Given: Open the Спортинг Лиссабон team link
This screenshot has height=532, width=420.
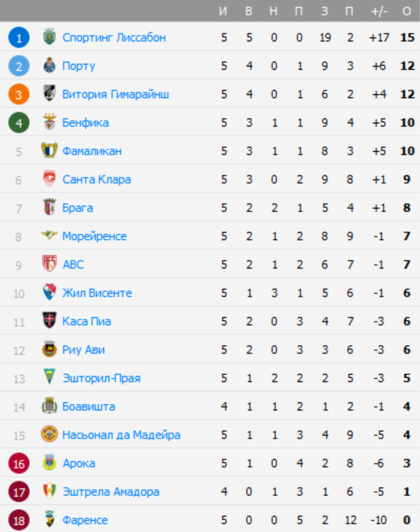Looking at the screenshot, I should pyautogui.click(x=114, y=37).
